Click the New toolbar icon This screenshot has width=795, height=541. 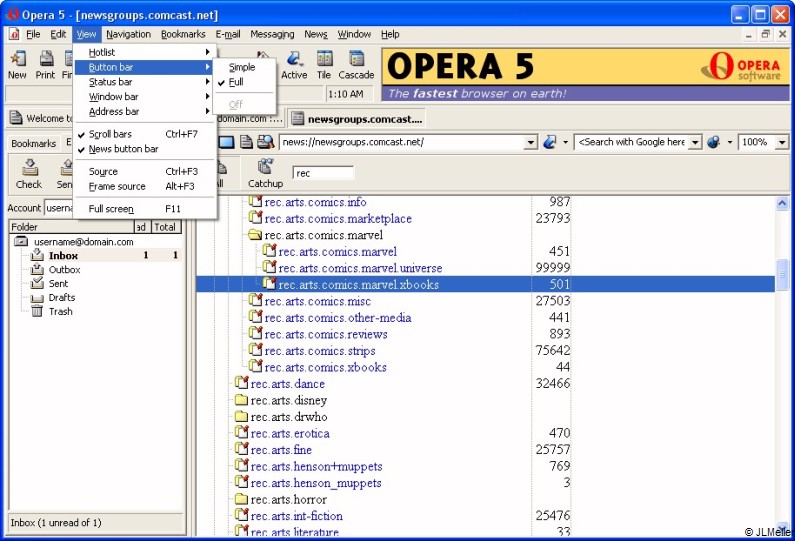tap(18, 59)
